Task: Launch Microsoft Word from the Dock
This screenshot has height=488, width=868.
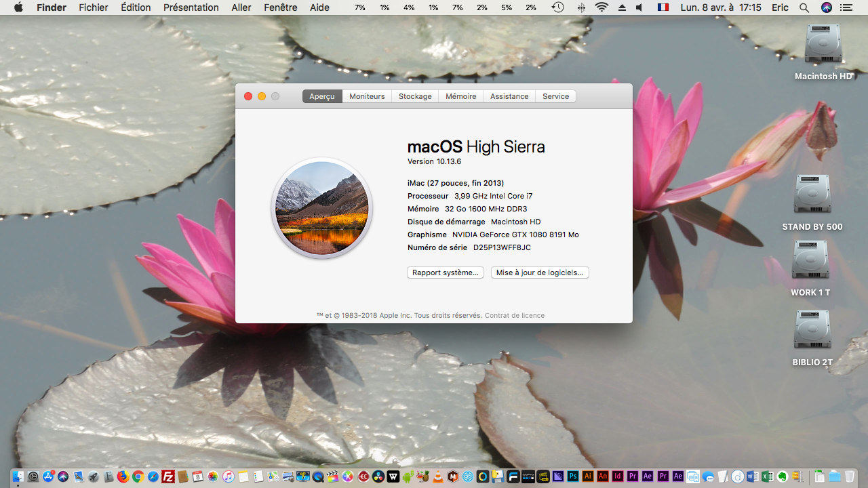Action: tap(753, 476)
